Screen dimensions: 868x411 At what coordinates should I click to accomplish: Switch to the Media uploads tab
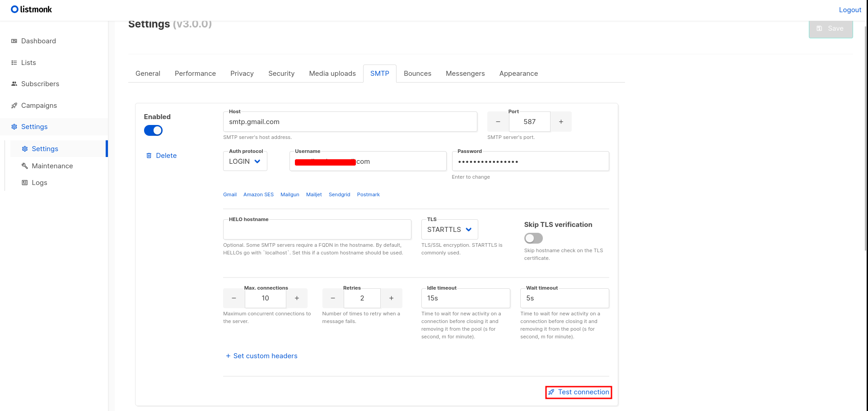[332, 74]
